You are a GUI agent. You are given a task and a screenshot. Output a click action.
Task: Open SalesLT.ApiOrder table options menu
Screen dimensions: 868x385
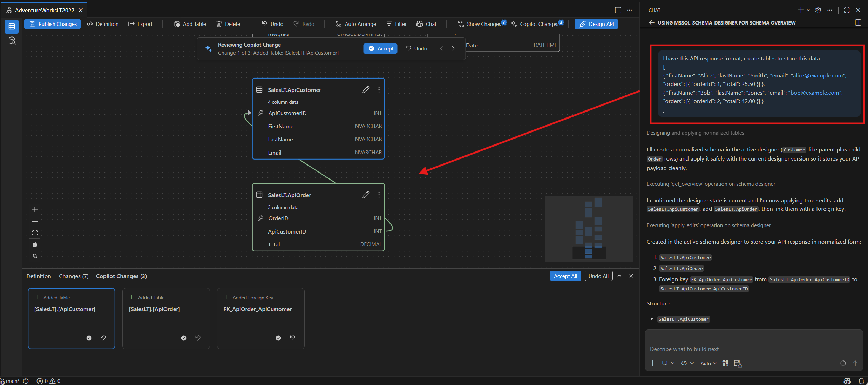pos(379,195)
